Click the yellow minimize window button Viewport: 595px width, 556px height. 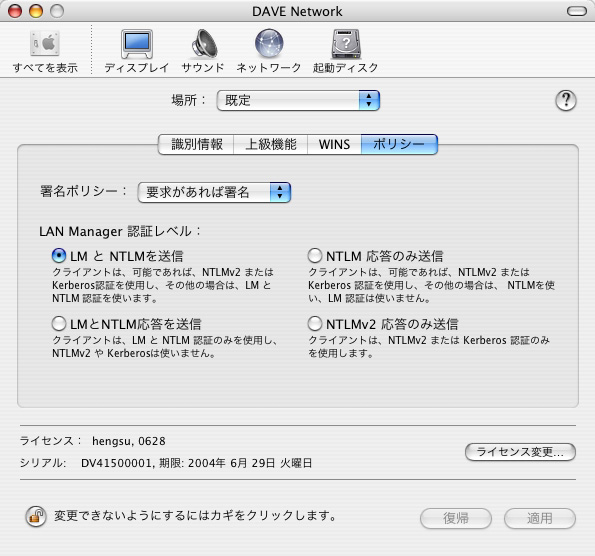(x=36, y=11)
